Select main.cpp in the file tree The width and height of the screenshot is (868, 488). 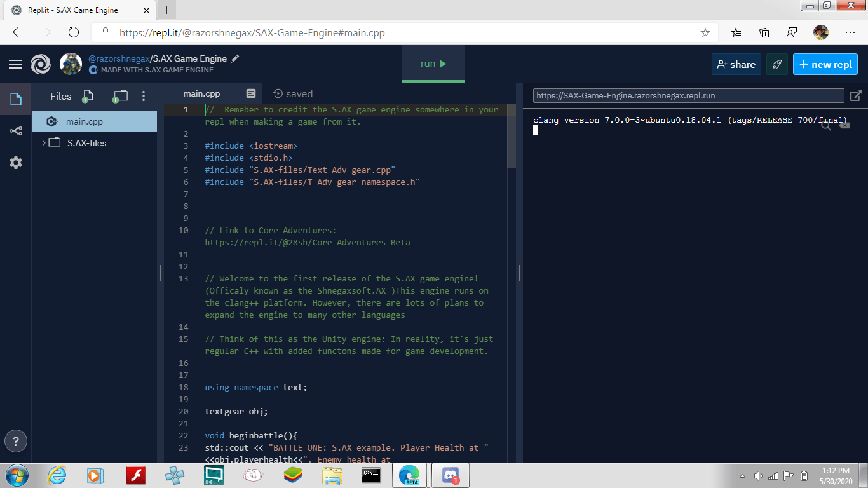pyautogui.click(x=94, y=121)
